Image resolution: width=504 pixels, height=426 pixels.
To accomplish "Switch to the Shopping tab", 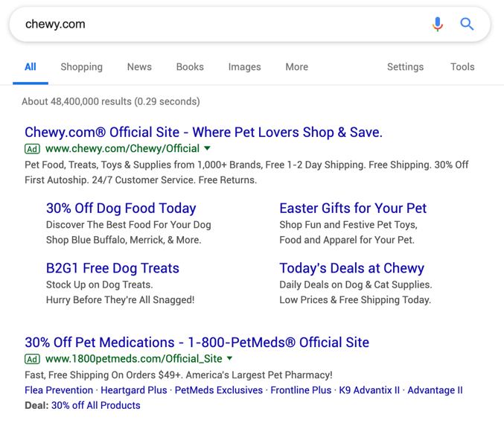I will coord(81,67).
